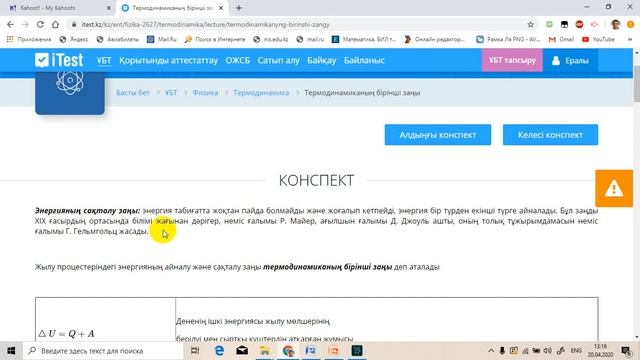Reload the page with the refresh icon
The image size is (640, 360).
coord(40,24)
